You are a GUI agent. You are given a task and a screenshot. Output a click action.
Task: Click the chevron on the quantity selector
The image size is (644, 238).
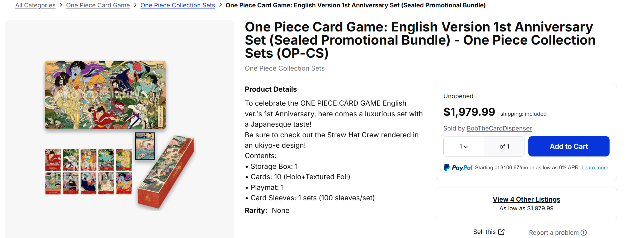pyautogui.click(x=466, y=146)
